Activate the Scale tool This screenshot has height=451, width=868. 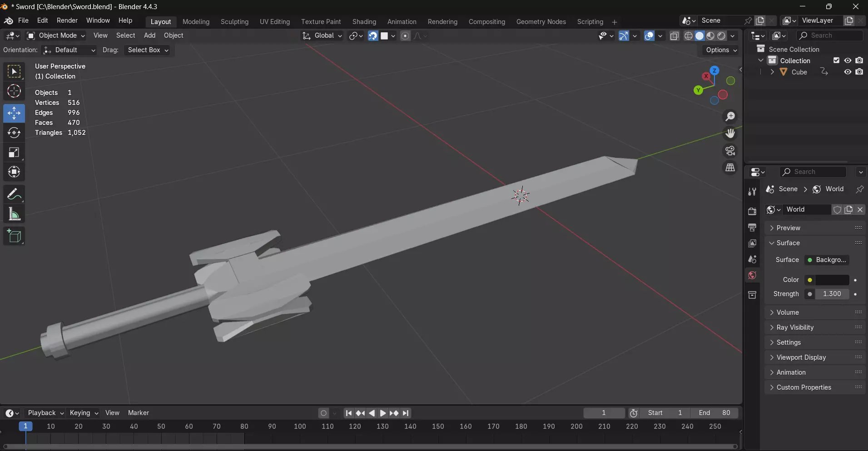[x=14, y=153]
